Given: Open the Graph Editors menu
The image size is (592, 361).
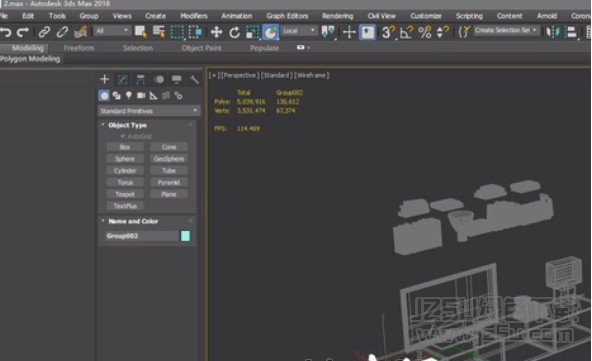Looking at the screenshot, I should 287,16.
